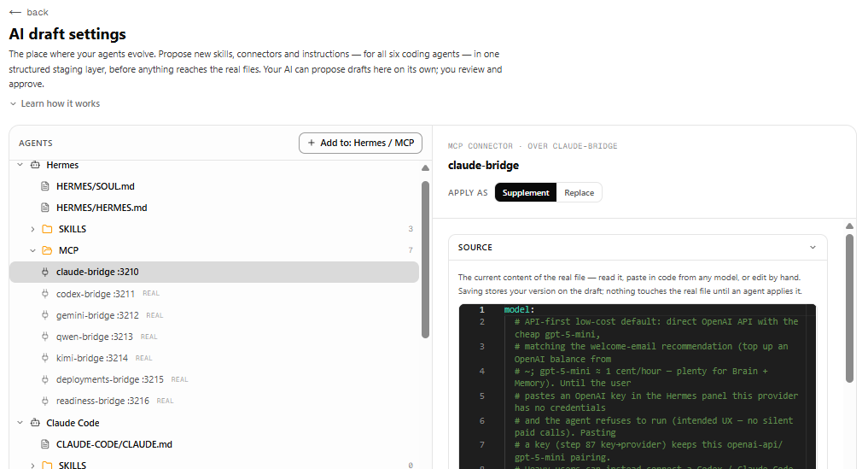Click the REAL badge on deployments-bridge row
868x469 pixels.
click(179, 380)
